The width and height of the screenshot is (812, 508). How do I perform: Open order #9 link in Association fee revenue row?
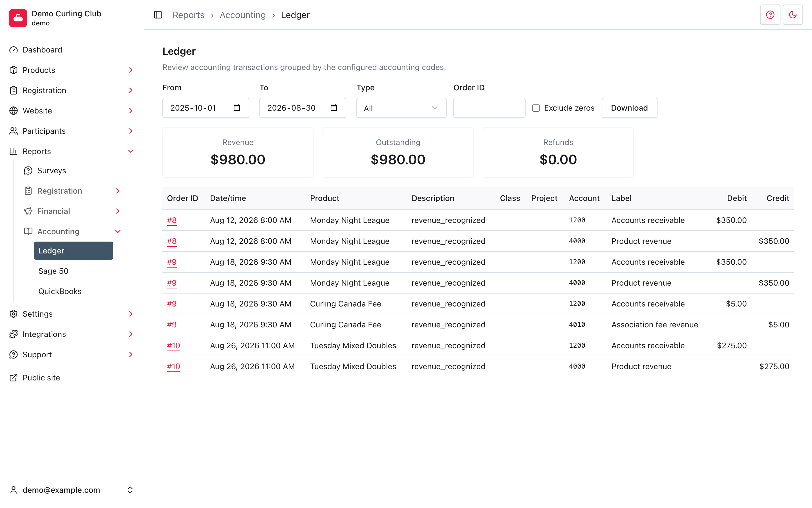172,325
